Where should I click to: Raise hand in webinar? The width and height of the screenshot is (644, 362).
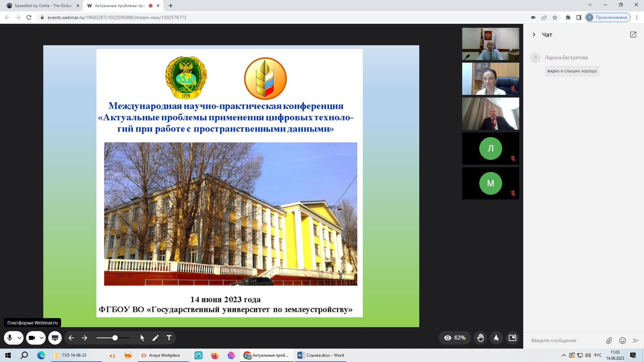click(x=481, y=338)
